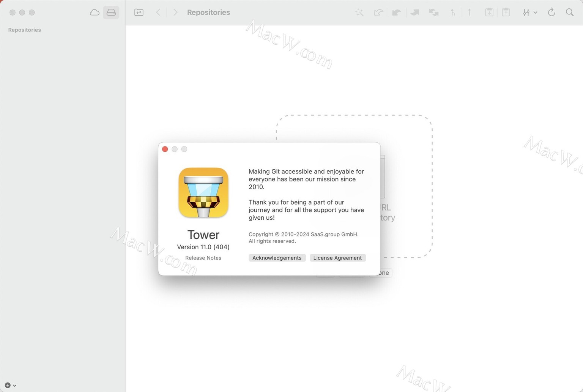Open the License Agreement
The width and height of the screenshot is (583, 392).
point(337,258)
